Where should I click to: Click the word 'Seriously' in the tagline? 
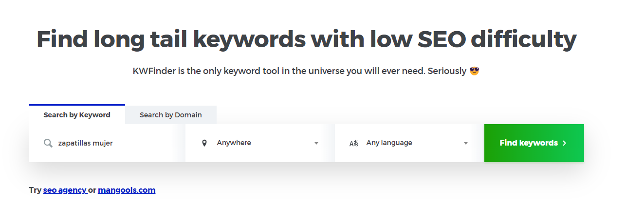(447, 71)
